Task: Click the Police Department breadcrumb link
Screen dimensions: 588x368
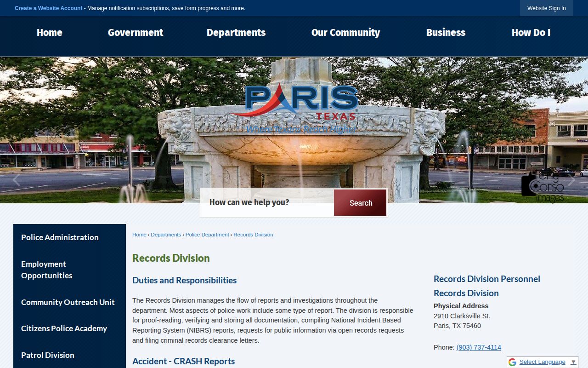Action: 207,235
